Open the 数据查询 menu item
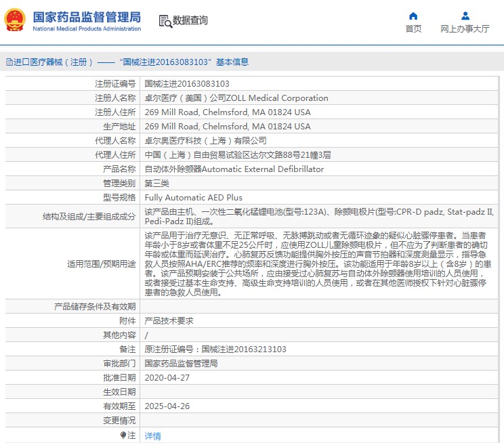The width and height of the screenshot is (504, 445). pos(190,21)
